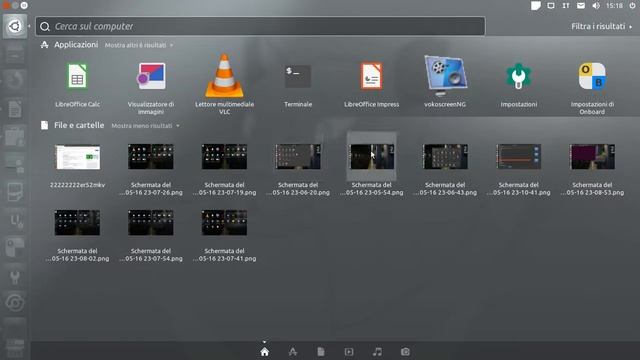Select the Home lens icon

pos(264,351)
